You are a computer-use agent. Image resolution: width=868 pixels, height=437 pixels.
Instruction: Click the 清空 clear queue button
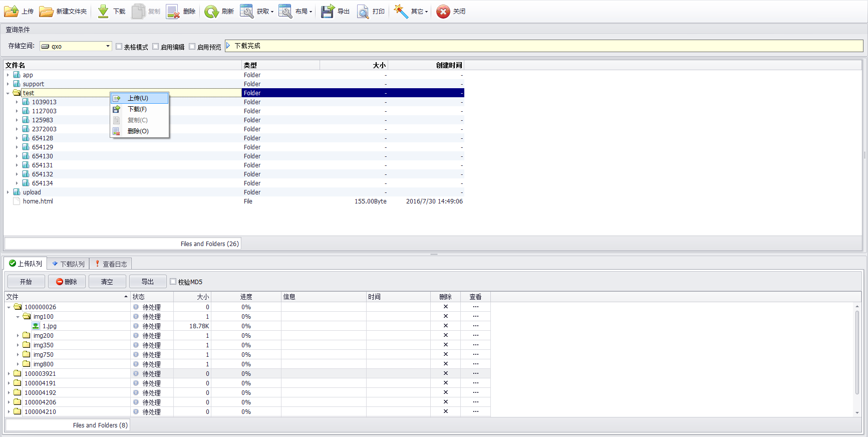point(107,282)
